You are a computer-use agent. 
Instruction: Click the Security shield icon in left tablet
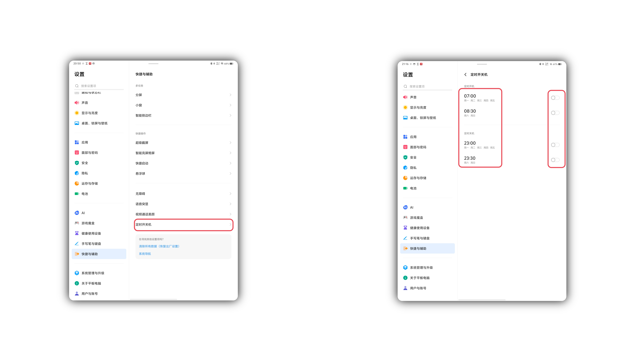[77, 163]
